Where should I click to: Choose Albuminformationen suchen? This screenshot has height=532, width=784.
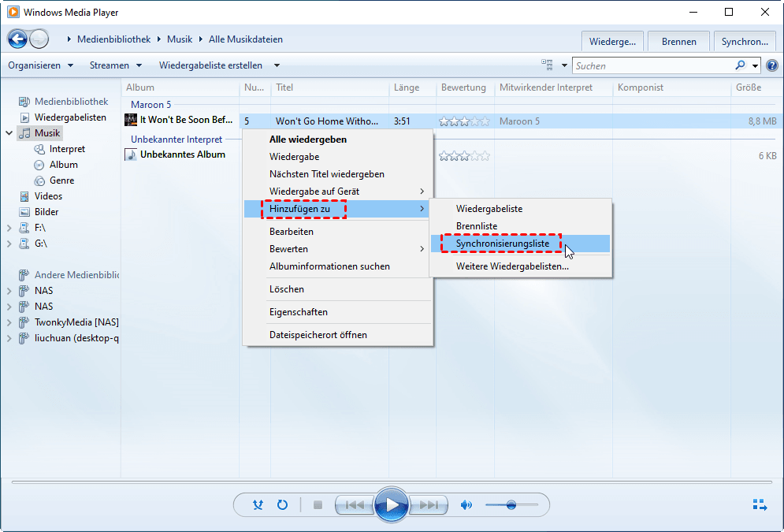(338, 266)
